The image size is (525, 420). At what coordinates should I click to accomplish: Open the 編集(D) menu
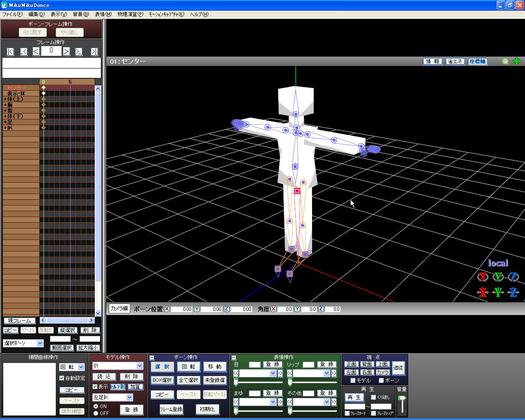click(37, 14)
